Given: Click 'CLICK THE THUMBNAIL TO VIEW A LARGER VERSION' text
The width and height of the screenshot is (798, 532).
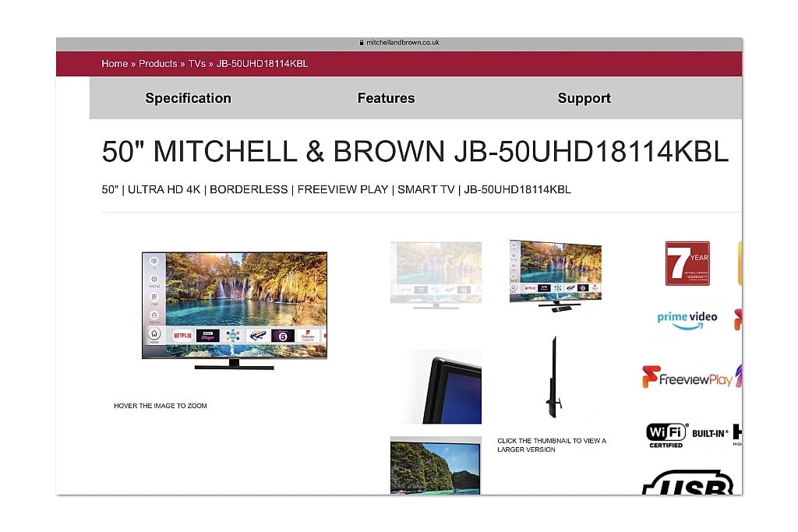Looking at the screenshot, I should click(552, 445).
